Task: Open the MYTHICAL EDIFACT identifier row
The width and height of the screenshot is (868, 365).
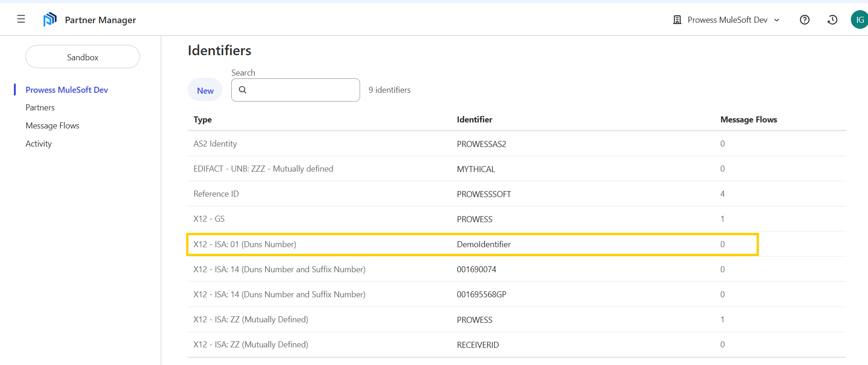Action: tap(476, 169)
